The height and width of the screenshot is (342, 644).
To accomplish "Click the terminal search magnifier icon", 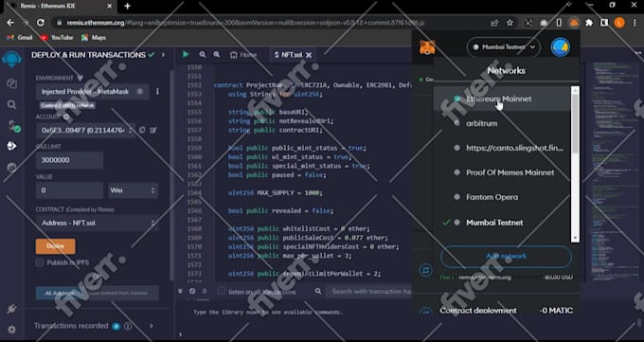I will pos(318,291).
